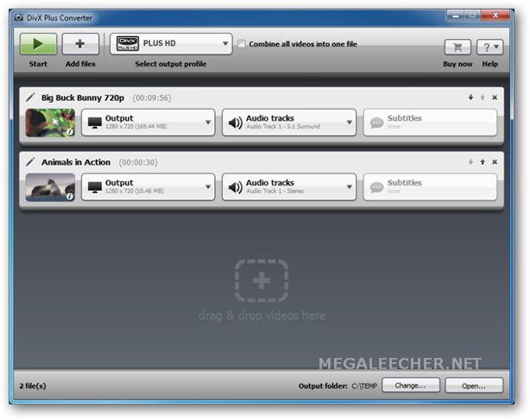The height and width of the screenshot is (420, 530).
Task: Click the duration (00:09:56) text
Action: (152, 98)
